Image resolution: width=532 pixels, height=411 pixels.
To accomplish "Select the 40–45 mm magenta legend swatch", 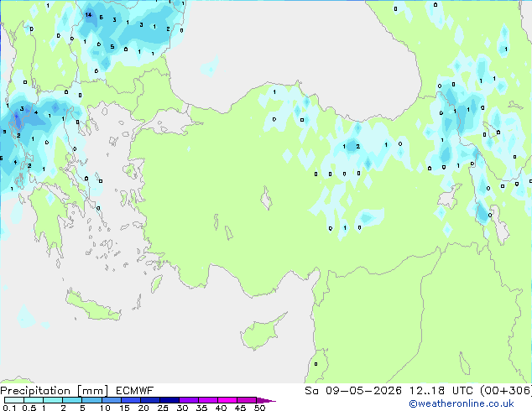I will tap(227, 400).
